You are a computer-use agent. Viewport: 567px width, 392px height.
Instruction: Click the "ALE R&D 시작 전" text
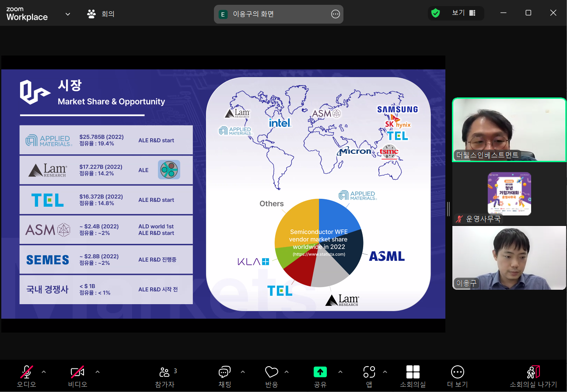point(158,289)
